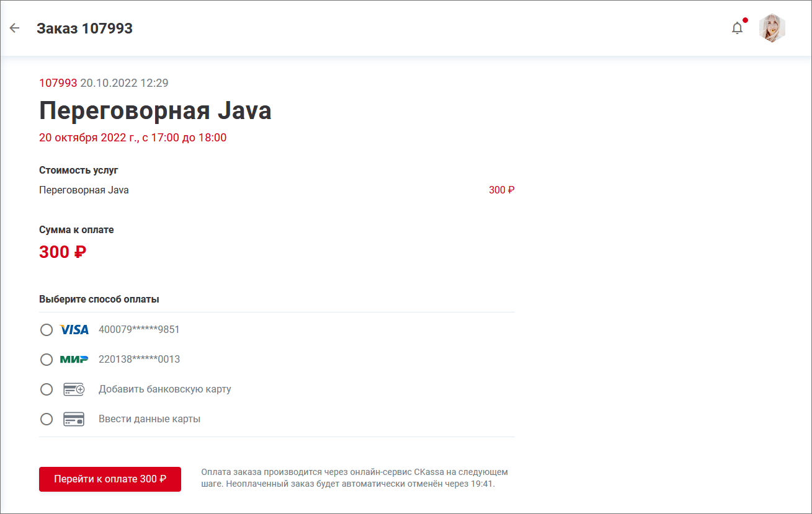This screenshot has height=514, width=812.
Task: Click the Ввести данные карты label
Action: tap(149, 419)
